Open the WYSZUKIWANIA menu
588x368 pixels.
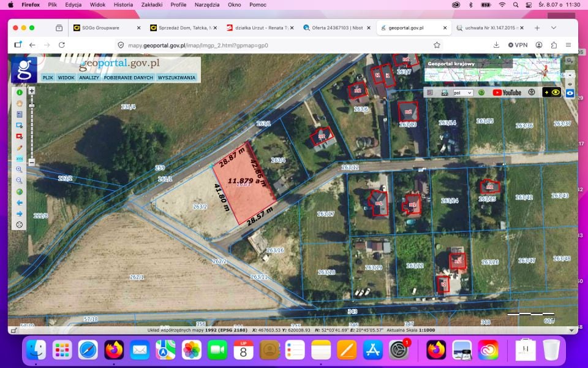[x=176, y=77]
